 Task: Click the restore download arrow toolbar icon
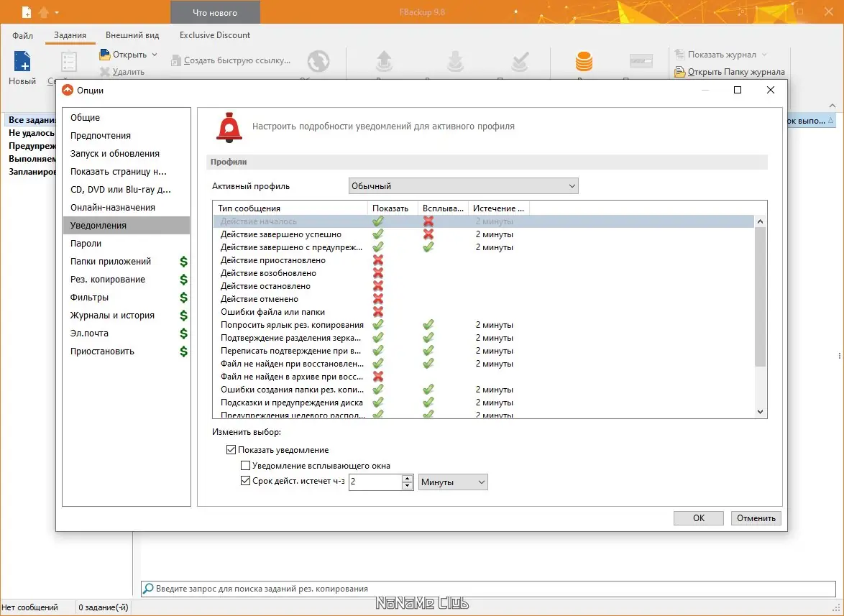(455, 61)
